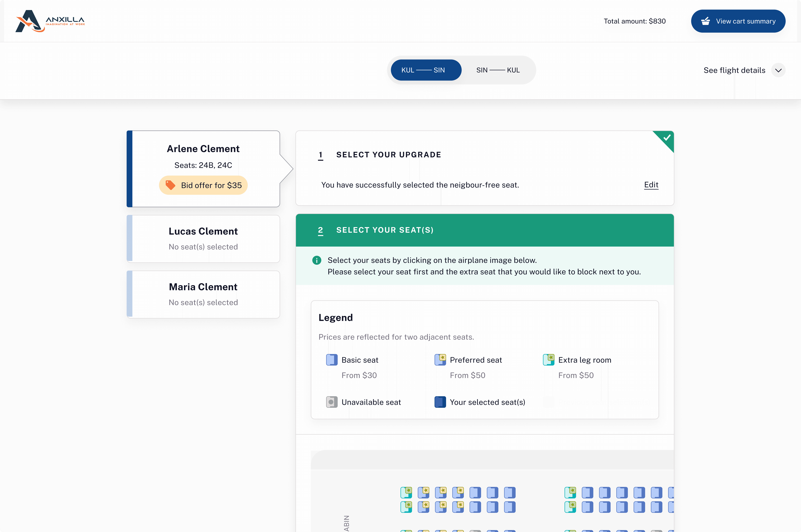This screenshot has height=532, width=801.
Task: Click the Anxilla logo
Action: pyautogui.click(x=50, y=21)
